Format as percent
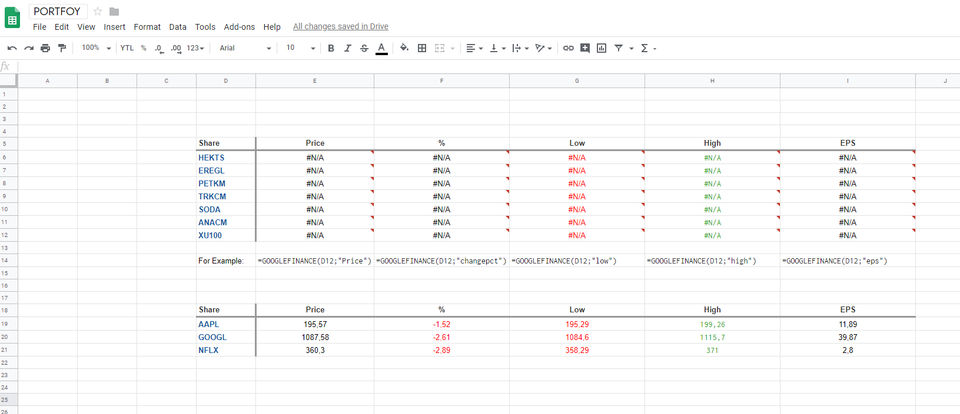This screenshot has height=414, width=960. click(x=144, y=48)
